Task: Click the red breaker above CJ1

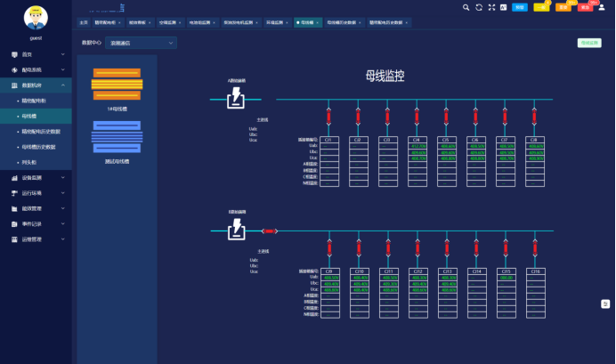Action: (x=328, y=117)
